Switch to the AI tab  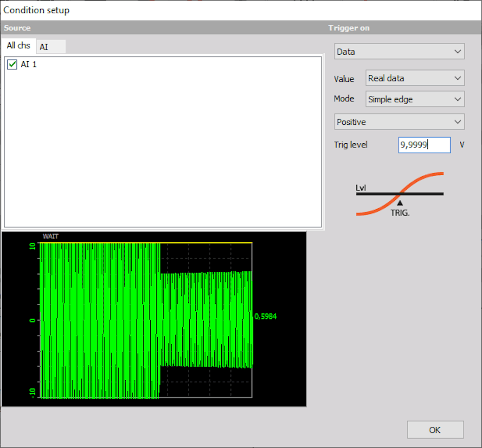point(51,47)
